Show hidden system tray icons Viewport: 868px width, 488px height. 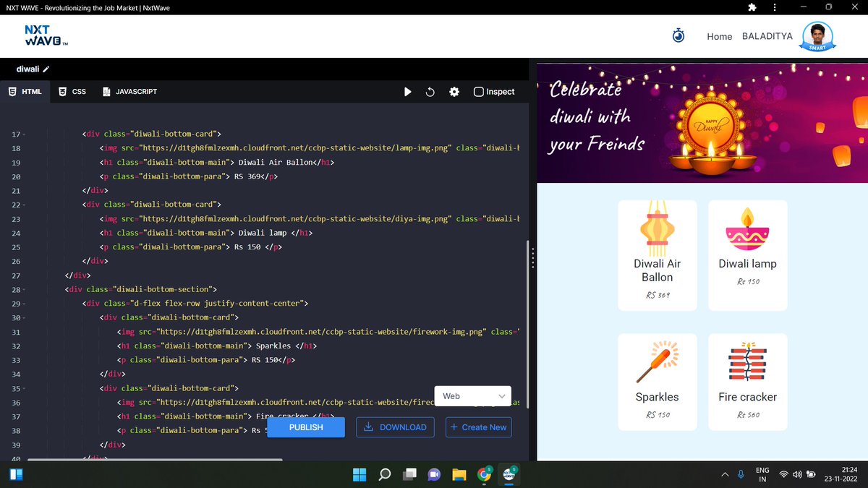pos(725,474)
